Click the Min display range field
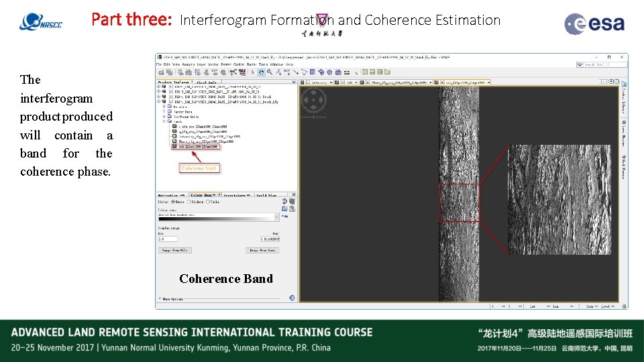 point(168,239)
